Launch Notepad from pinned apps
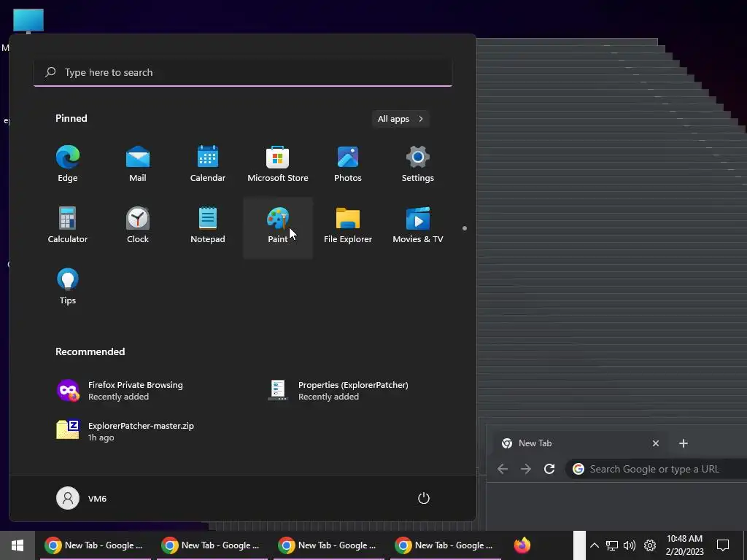Image resolution: width=747 pixels, height=560 pixels. point(208,226)
